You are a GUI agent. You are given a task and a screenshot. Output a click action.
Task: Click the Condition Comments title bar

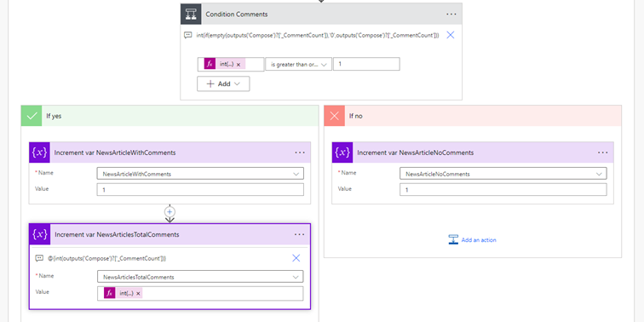click(321, 14)
